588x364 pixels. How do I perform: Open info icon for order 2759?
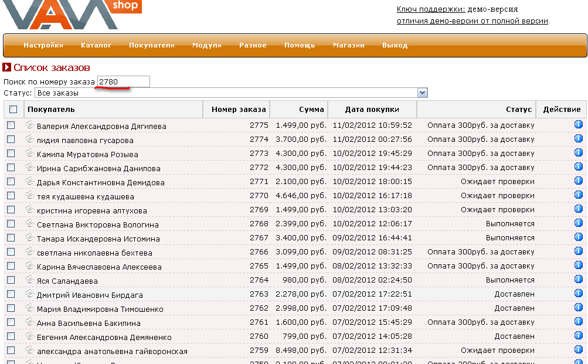(578, 349)
